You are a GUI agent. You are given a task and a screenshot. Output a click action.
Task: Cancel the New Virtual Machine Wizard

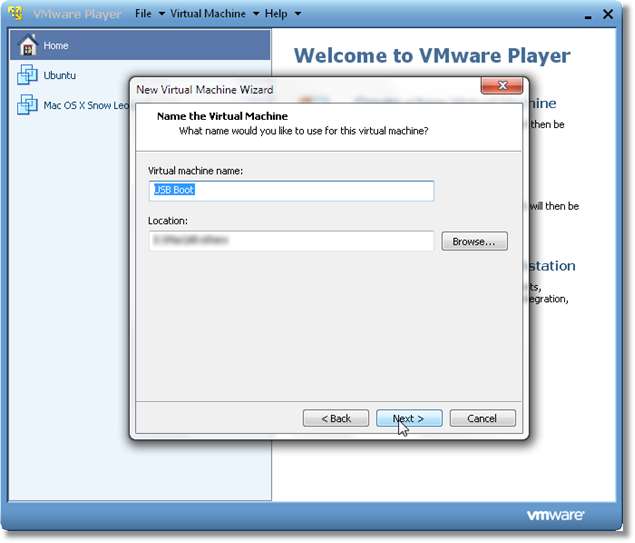[x=482, y=418]
